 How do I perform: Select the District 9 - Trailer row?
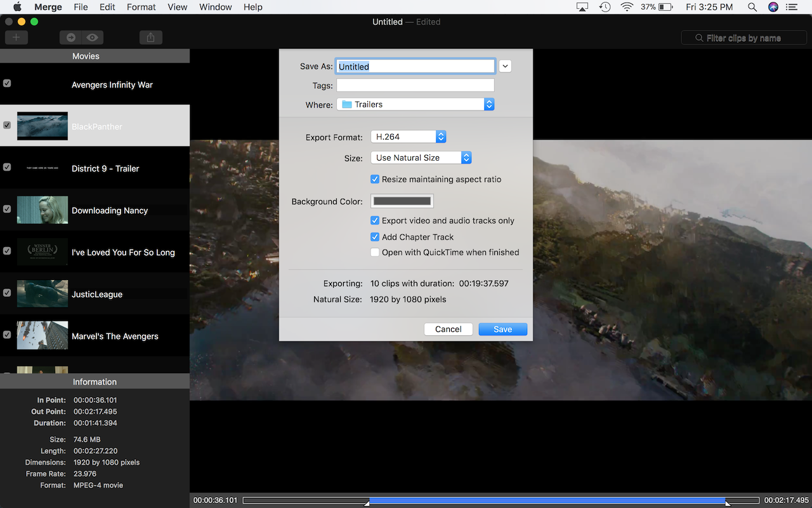click(95, 168)
